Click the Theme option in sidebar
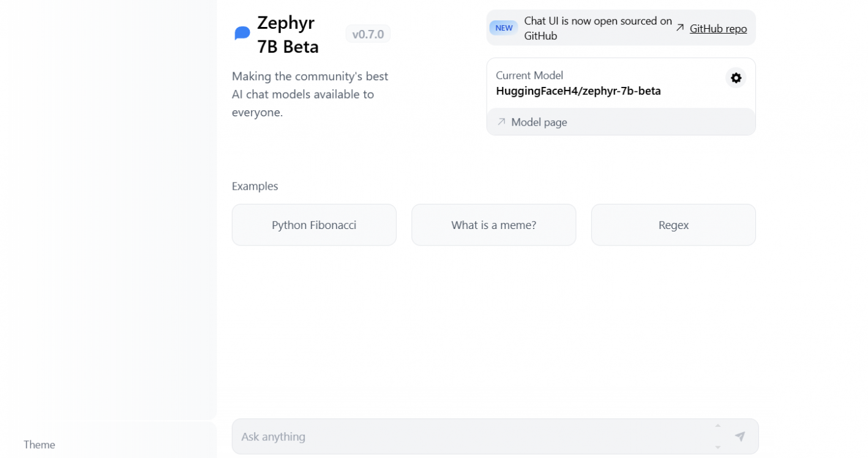 [x=39, y=445]
